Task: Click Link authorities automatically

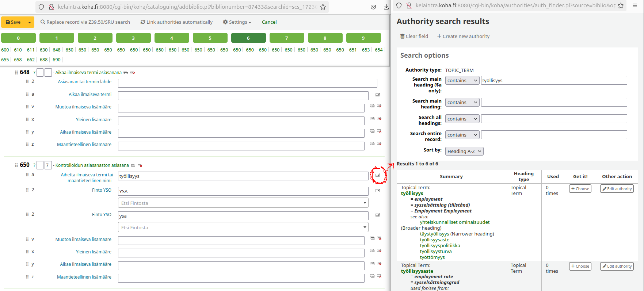Action: click(176, 22)
